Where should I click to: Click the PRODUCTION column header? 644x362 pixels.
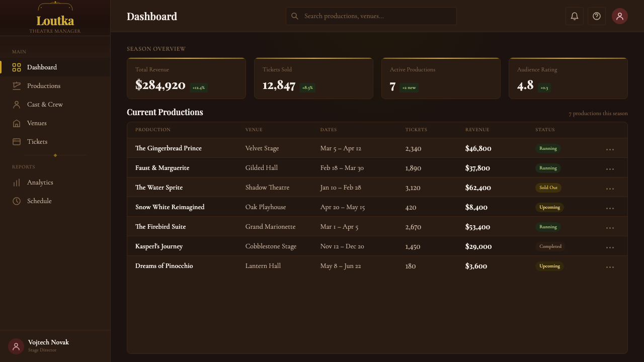click(x=153, y=130)
